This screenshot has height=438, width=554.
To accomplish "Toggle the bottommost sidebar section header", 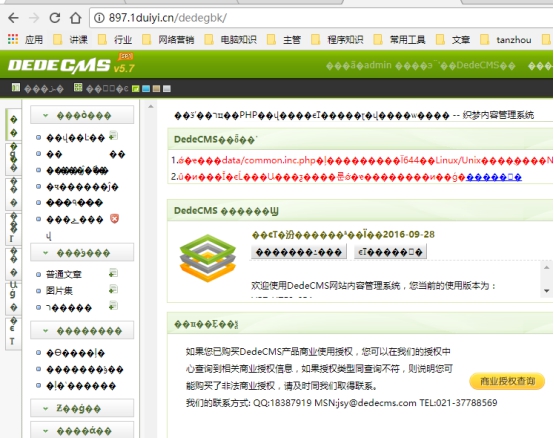I will click(82, 431).
